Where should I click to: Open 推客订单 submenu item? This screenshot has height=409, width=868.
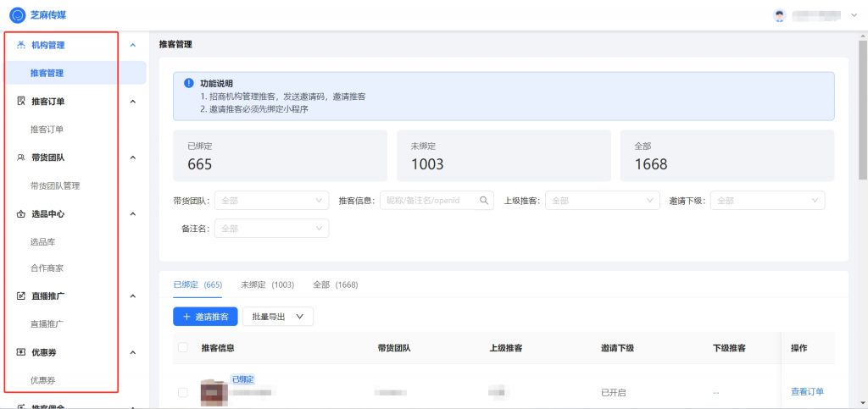(x=47, y=130)
